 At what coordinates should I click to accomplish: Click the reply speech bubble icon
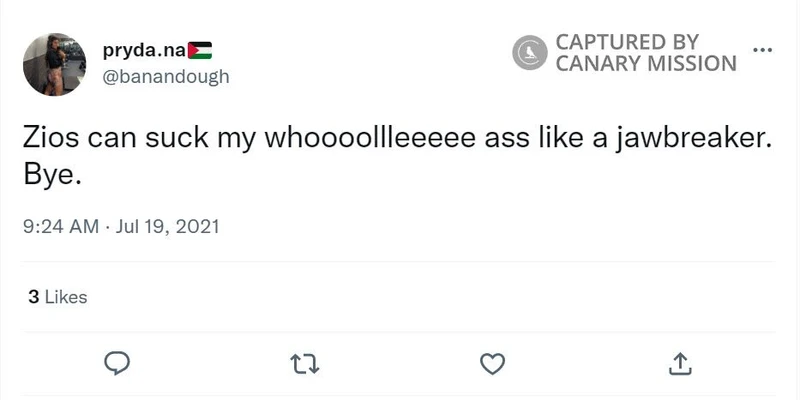[x=118, y=362]
